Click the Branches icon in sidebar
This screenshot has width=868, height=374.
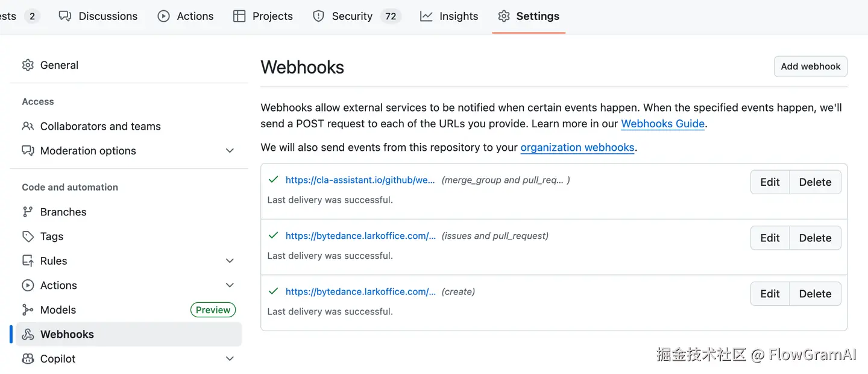coord(28,212)
